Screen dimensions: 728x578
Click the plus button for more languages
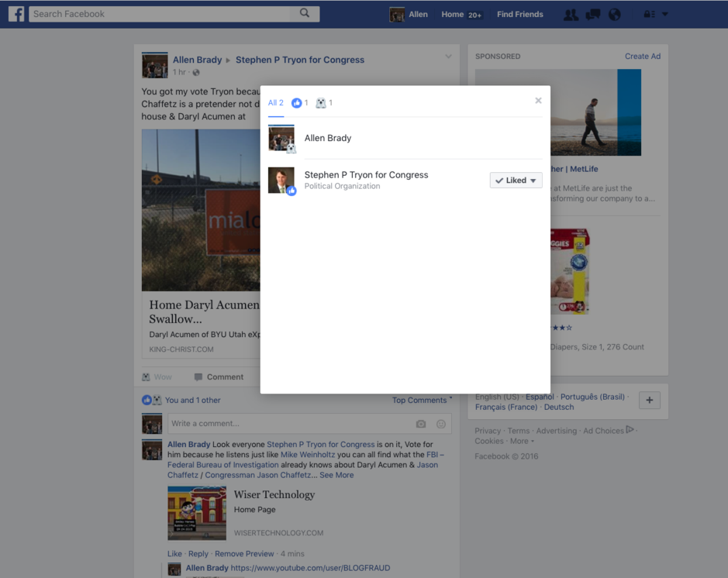click(650, 400)
